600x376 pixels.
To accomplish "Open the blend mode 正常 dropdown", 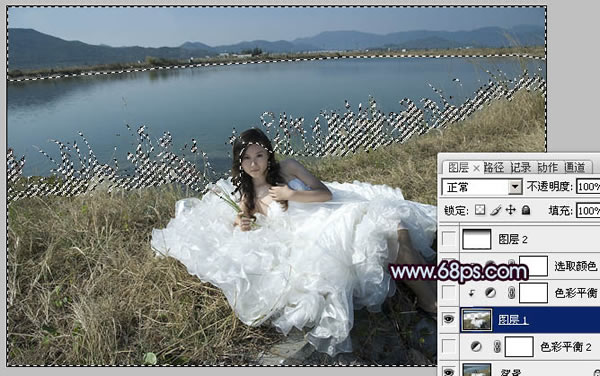I will [x=482, y=187].
